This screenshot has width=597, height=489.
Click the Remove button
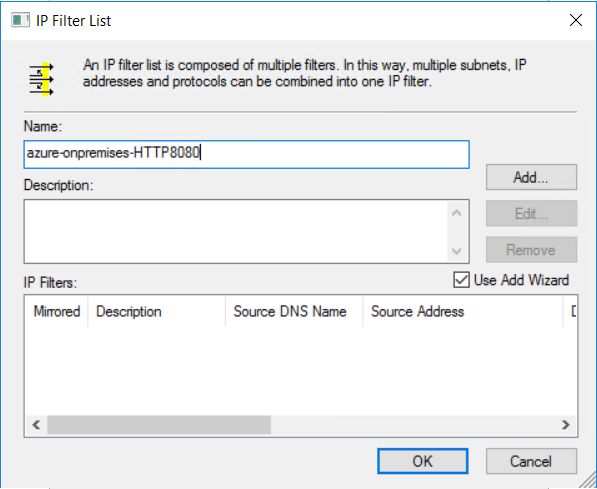click(x=531, y=250)
